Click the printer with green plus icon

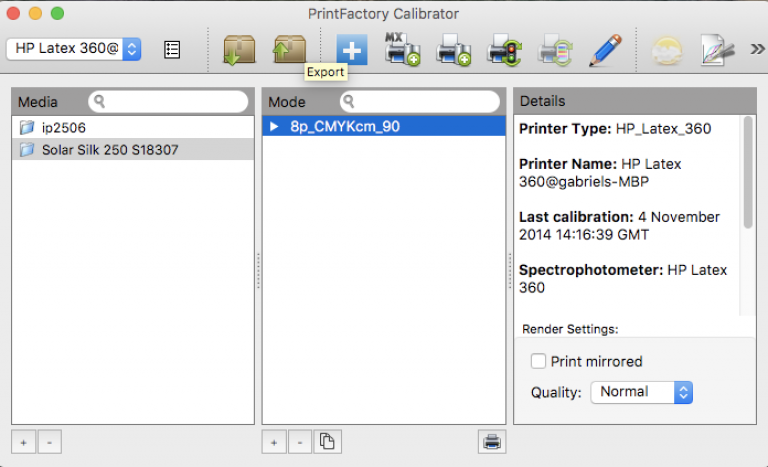coord(453,49)
